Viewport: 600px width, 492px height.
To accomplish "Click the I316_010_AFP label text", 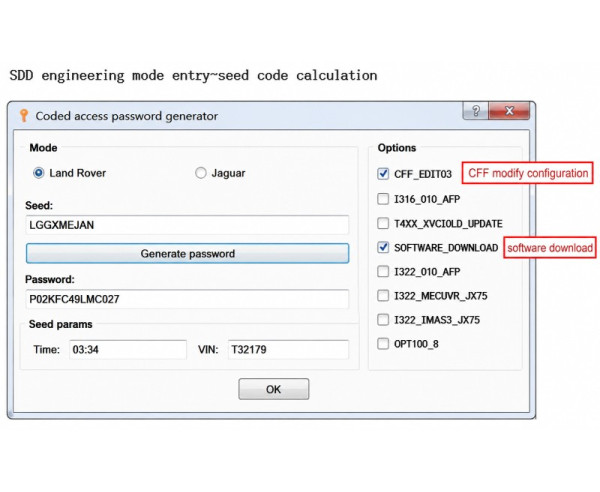I will tap(427, 199).
